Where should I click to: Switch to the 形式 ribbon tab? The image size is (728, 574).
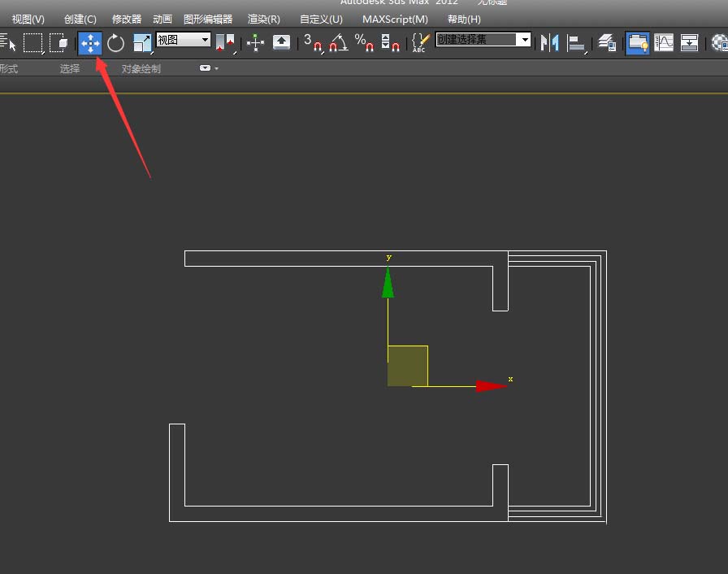tap(9, 69)
